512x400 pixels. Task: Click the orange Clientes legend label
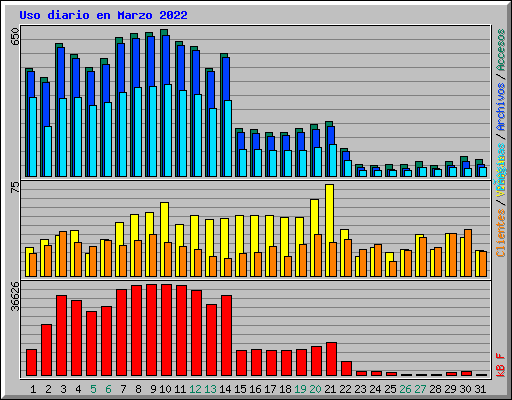point(501,233)
